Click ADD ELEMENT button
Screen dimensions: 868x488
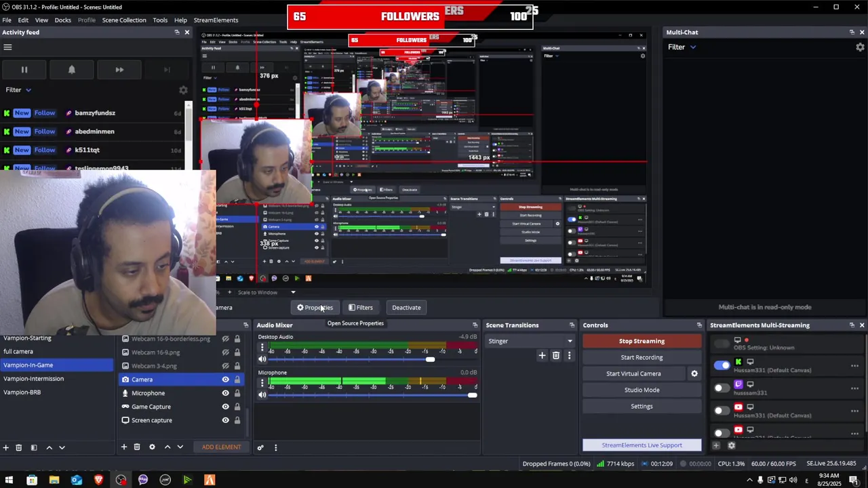221,447
